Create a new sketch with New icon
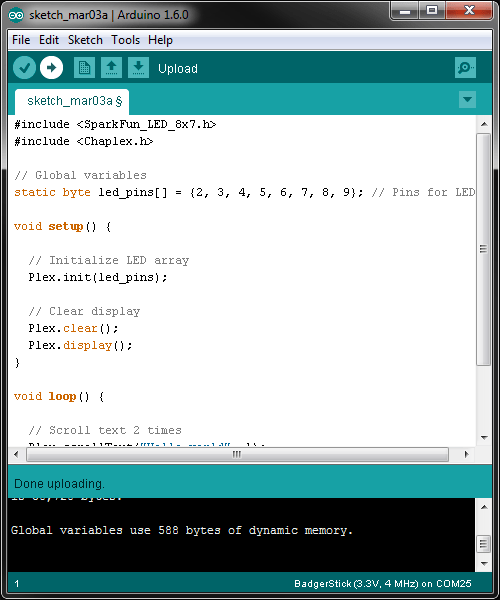The image size is (500, 600). pyautogui.click(x=84, y=68)
